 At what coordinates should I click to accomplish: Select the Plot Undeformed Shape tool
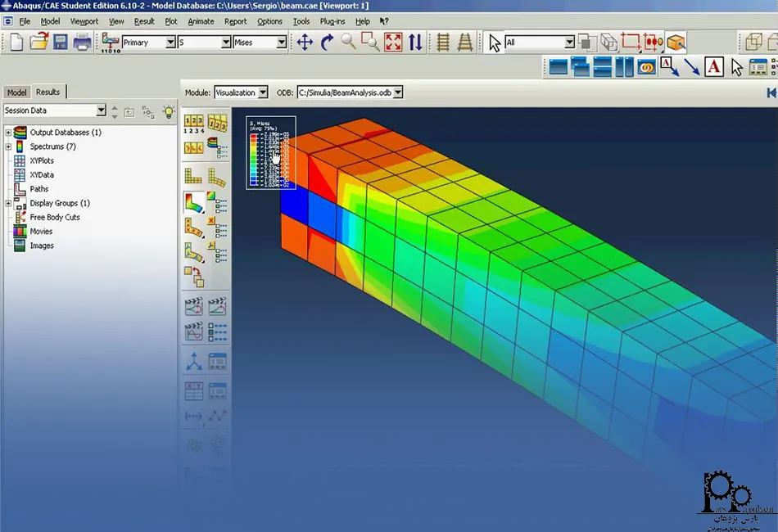pyautogui.click(x=193, y=176)
